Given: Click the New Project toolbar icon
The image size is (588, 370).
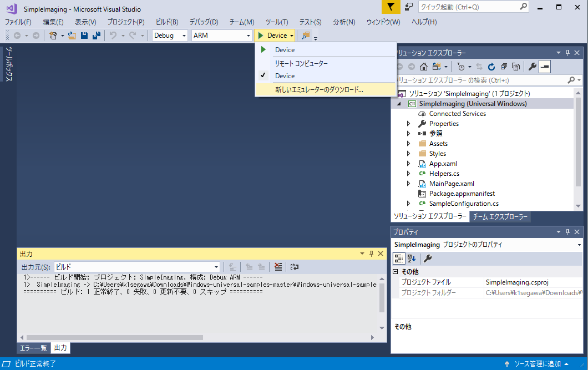Looking at the screenshot, I should (x=53, y=36).
